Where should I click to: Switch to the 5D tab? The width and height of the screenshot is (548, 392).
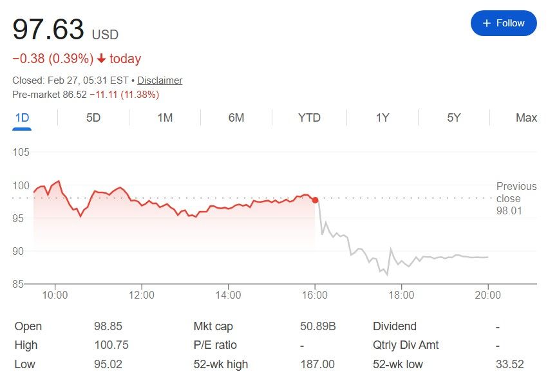coord(93,118)
